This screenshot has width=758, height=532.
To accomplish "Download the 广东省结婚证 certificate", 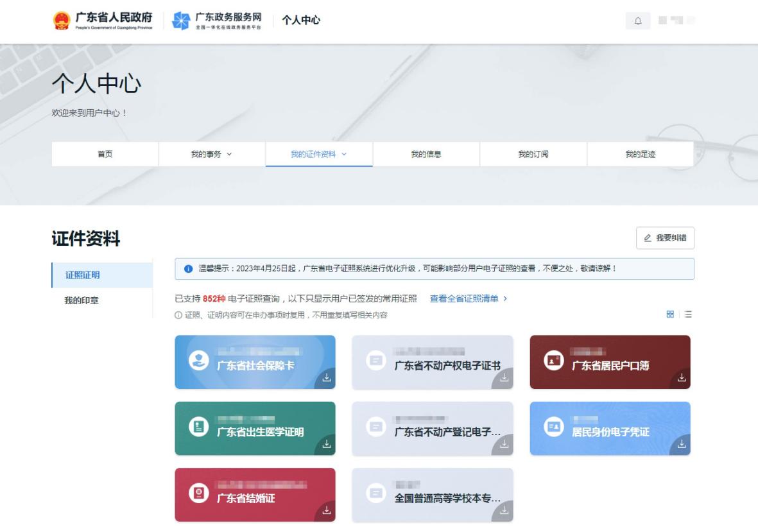I will pyautogui.click(x=327, y=511).
